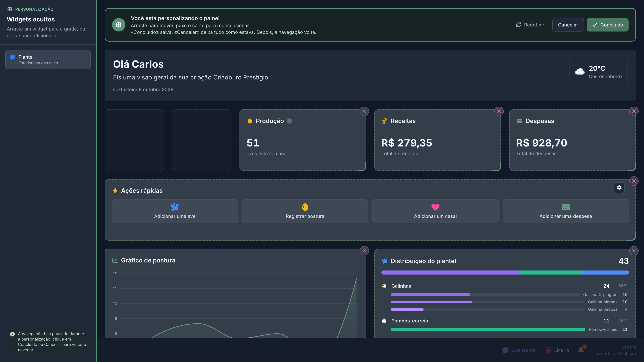Click the Ações rápidas lightning icon
The image size is (644, 362).
pyautogui.click(x=115, y=191)
